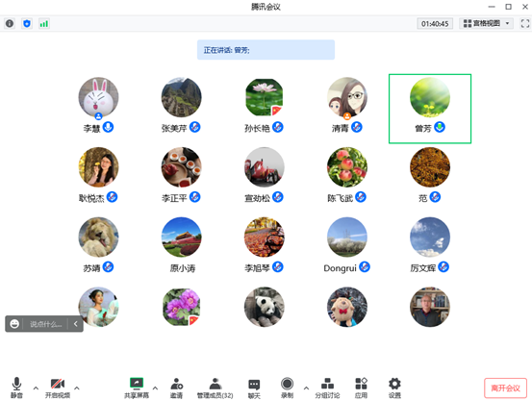Open 设置 settings gear

click(x=394, y=388)
